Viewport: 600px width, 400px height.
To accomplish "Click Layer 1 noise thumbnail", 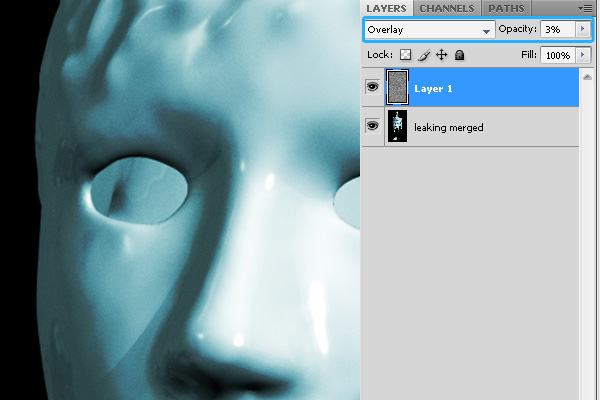I will 397,88.
